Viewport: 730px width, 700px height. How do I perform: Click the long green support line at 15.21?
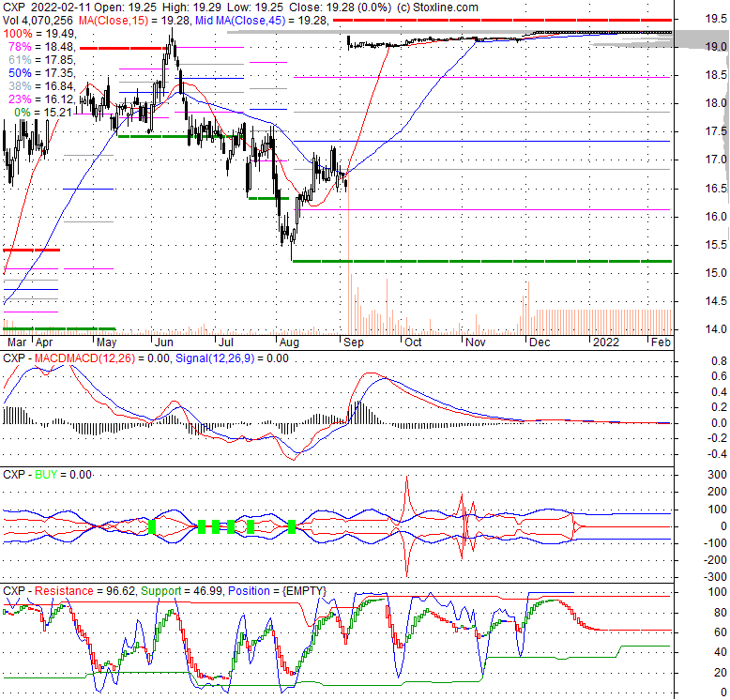pos(482,261)
